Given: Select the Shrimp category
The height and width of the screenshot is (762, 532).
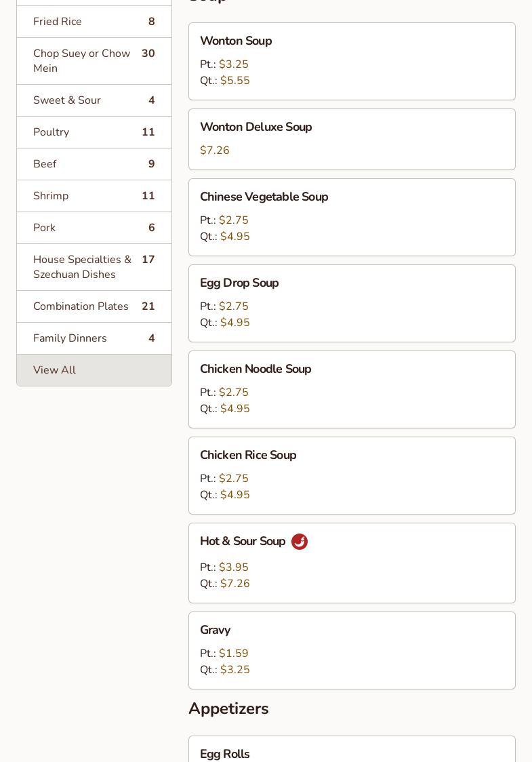Looking at the screenshot, I should pyautogui.click(x=94, y=196).
